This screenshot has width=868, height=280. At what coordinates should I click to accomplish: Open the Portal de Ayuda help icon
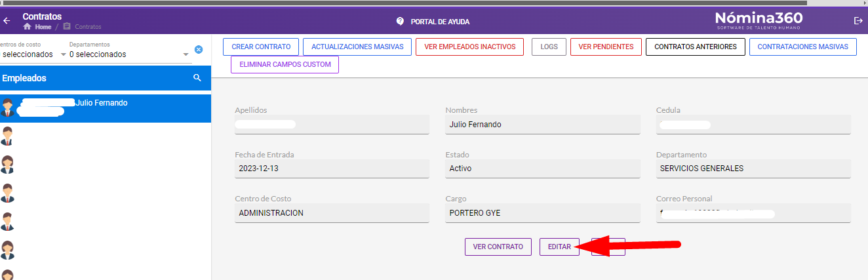click(x=400, y=22)
